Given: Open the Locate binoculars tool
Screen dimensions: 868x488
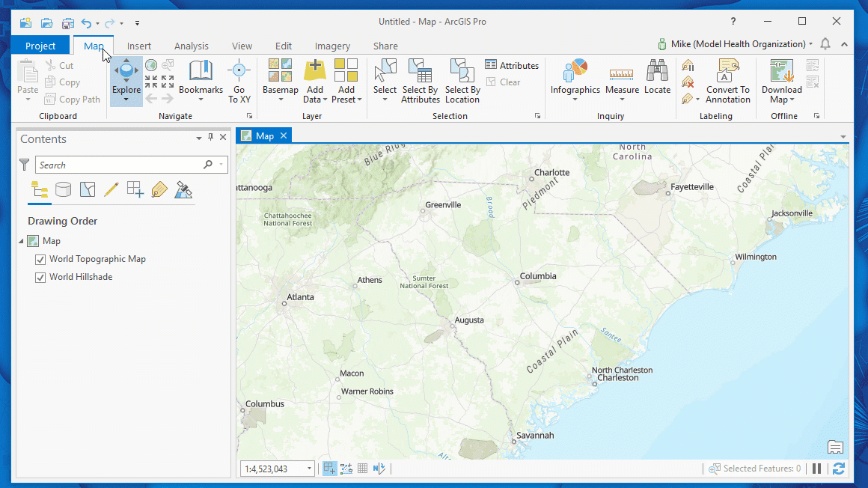Looking at the screenshot, I should 657,76.
